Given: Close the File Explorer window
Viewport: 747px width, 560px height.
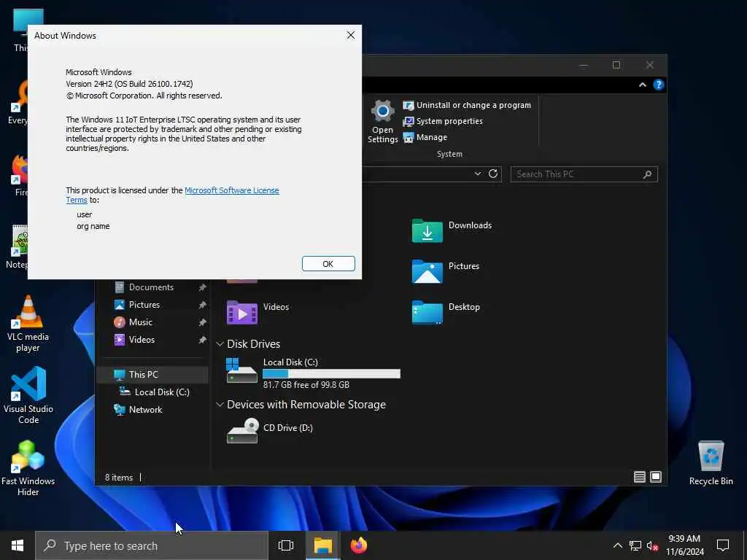Looking at the screenshot, I should click(x=650, y=65).
